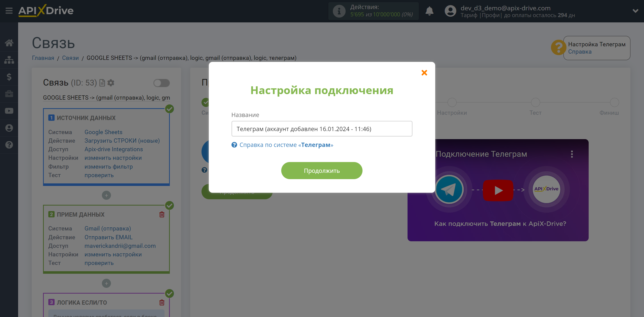Go to the Home sidebar icon
The height and width of the screenshot is (317, 644).
point(9,43)
